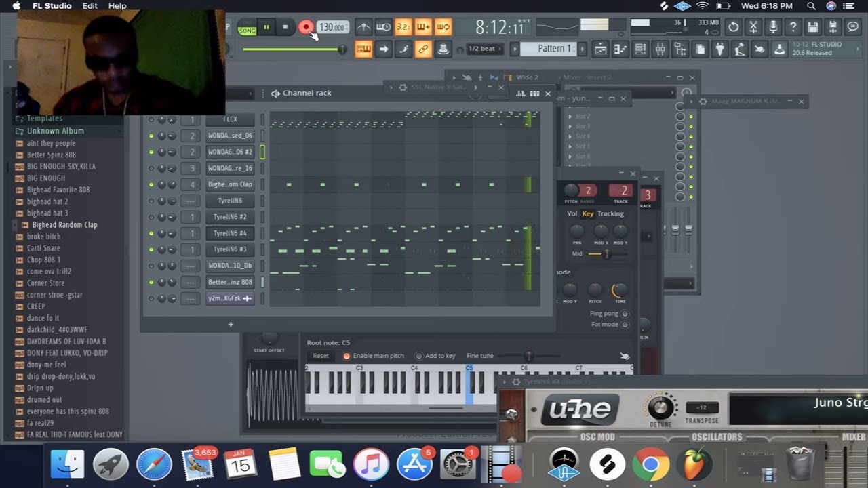Open the Playlist view icon
Viewport: 868px width, 488px height.
600,49
